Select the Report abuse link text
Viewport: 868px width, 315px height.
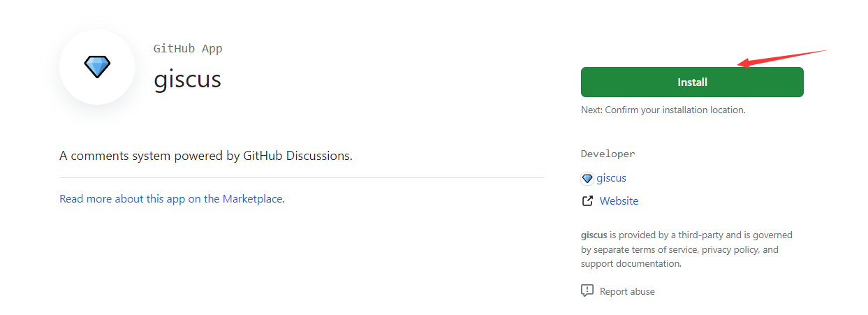tap(627, 291)
